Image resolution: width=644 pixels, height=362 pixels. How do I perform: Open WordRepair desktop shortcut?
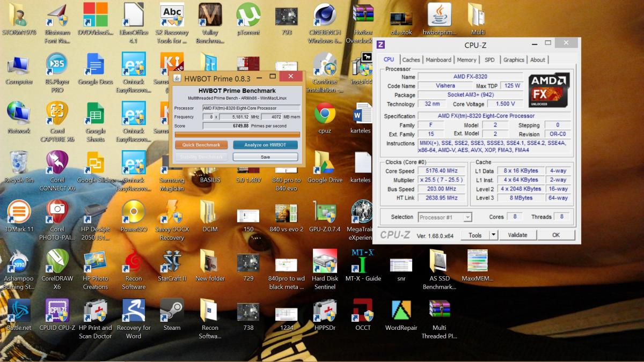(401, 315)
